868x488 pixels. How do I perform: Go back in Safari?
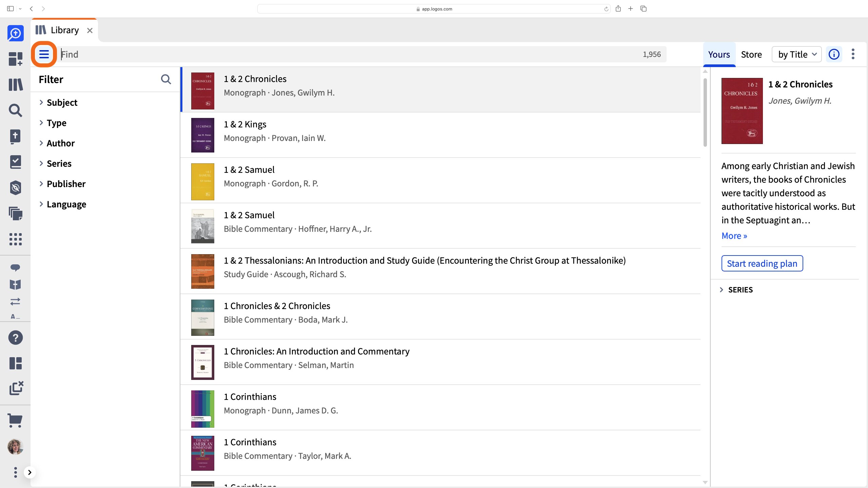(x=31, y=9)
